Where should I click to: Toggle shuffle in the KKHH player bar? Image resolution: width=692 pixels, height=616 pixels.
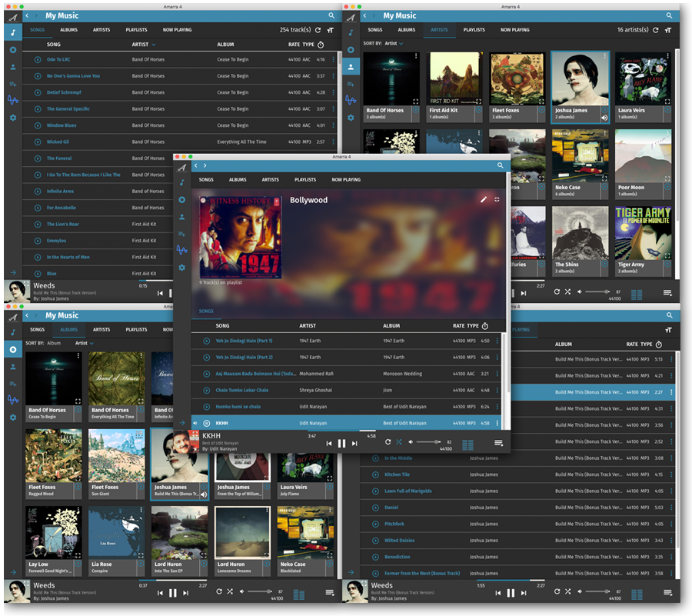(399, 442)
